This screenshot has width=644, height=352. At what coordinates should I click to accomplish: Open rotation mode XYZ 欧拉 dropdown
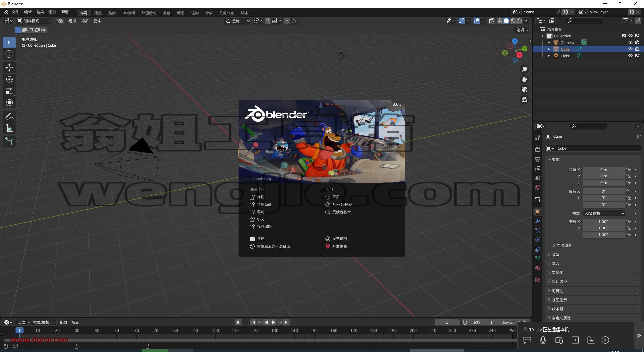pyautogui.click(x=604, y=213)
